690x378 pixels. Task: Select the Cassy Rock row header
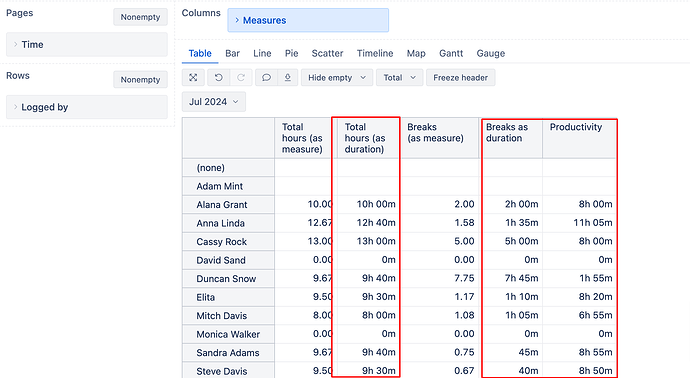228,242
